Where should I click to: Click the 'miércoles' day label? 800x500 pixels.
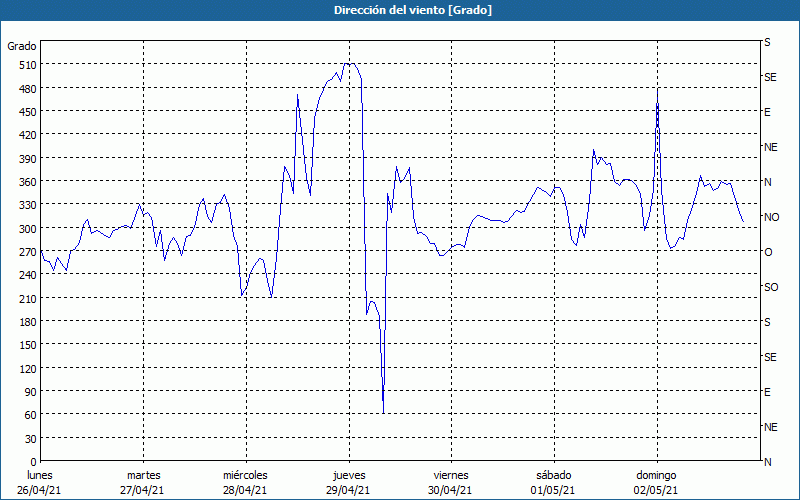tap(245, 475)
